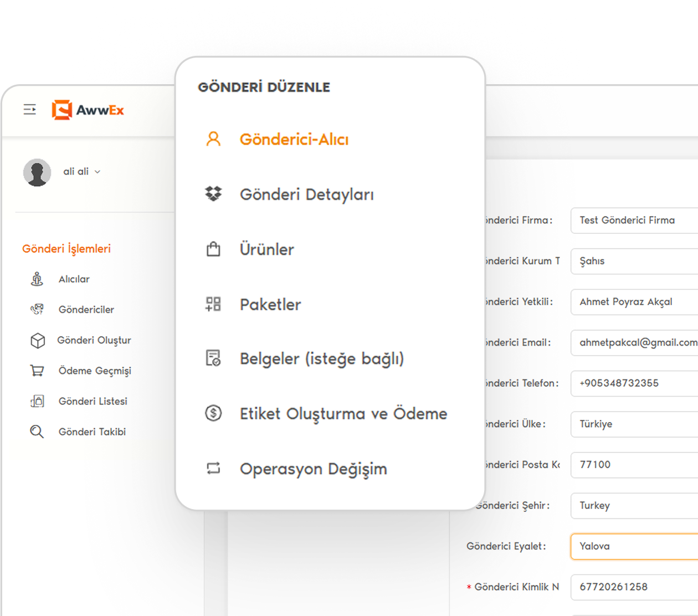The height and width of the screenshot is (616, 698).
Task: Click the Gönderici-Alıcı person icon
Action: click(x=213, y=138)
